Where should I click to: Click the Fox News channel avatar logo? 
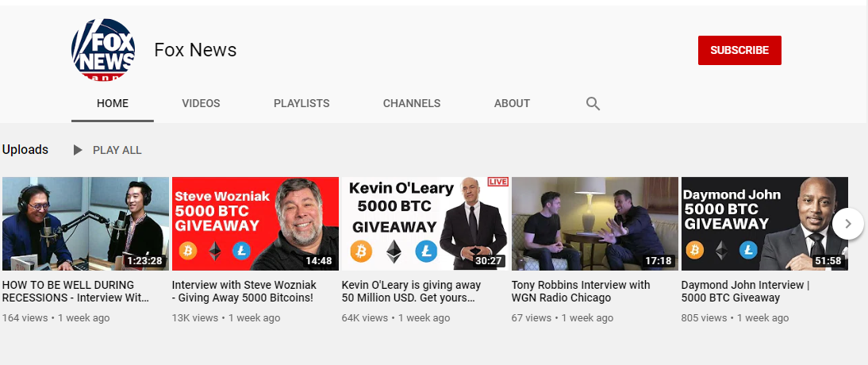103,50
